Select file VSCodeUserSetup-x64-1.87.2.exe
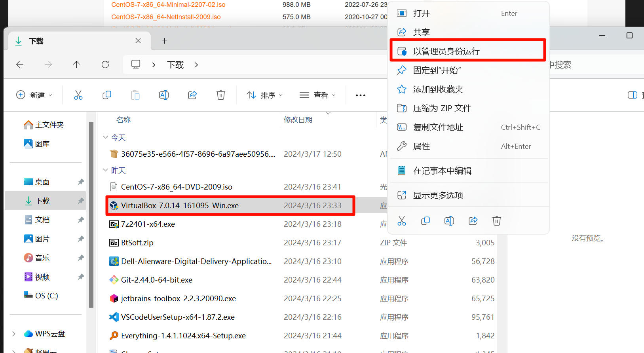 (178, 317)
